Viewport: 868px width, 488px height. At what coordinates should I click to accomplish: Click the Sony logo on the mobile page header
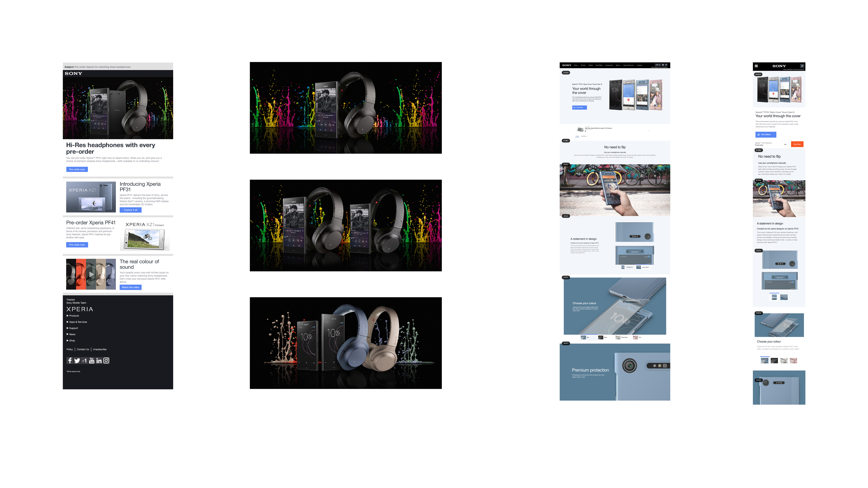coord(779,66)
